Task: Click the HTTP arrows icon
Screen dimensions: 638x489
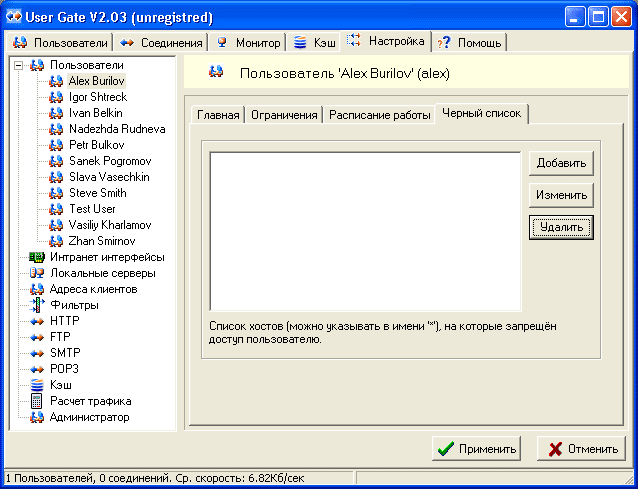Action: (x=37, y=321)
